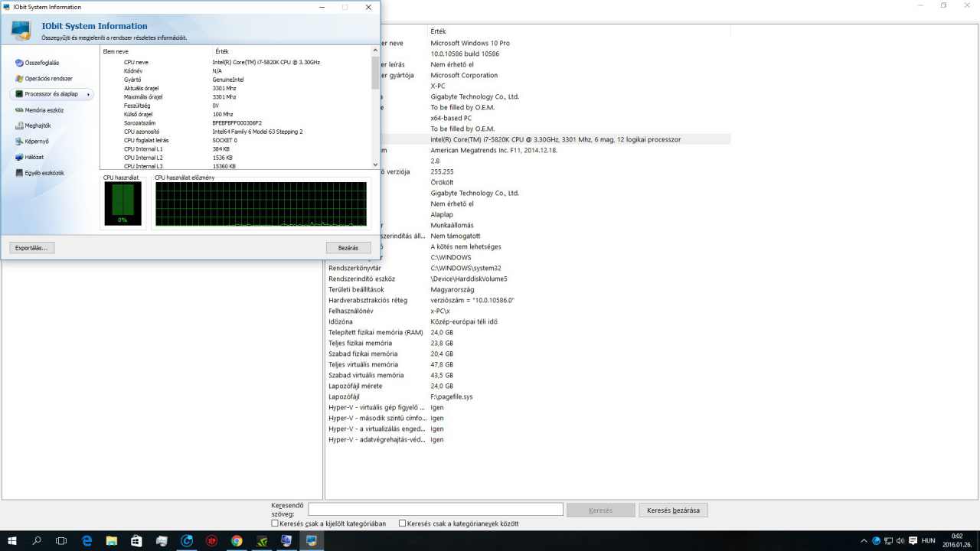Open Task View on the taskbar

pyautogui.click(x=61, y=540)
